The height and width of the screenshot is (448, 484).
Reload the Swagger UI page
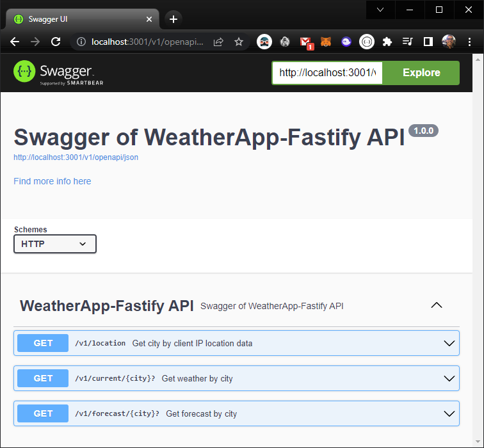[56, 42]
